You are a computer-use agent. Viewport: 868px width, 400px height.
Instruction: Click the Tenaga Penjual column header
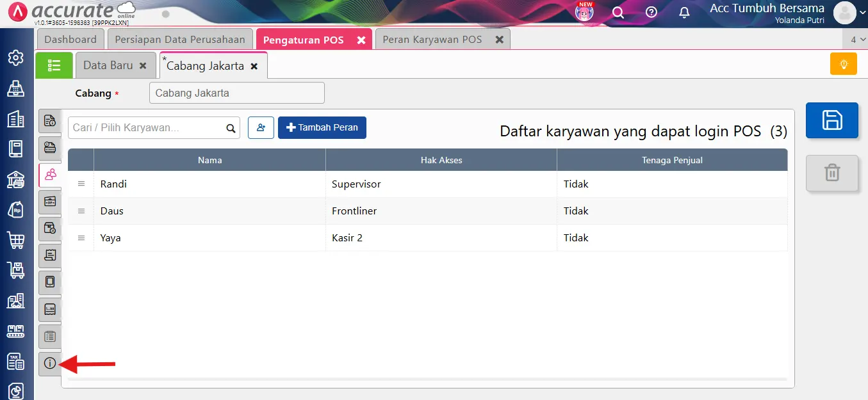pos(672,160)
